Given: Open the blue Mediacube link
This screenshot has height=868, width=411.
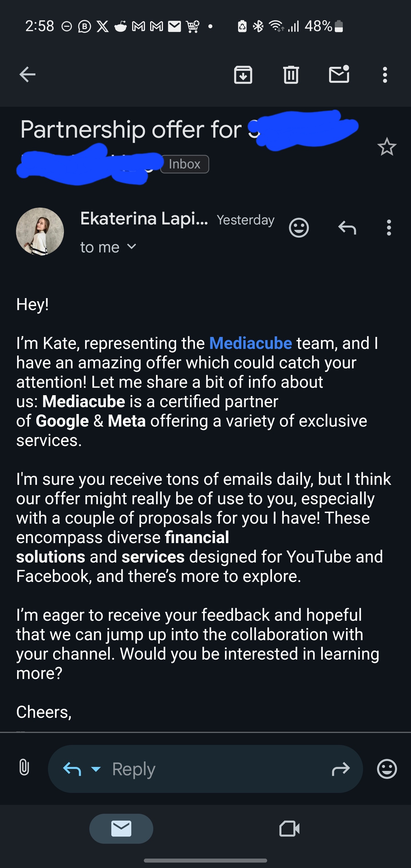Looking at the screenshot, I should click(x=251, y=343).
